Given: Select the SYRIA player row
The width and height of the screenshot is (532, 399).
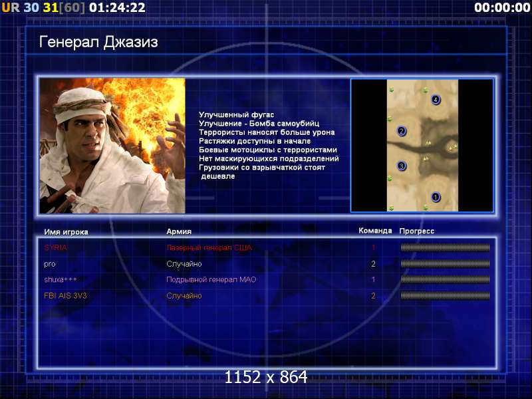Looking at the screenshot, I should [x=267, y=247].
